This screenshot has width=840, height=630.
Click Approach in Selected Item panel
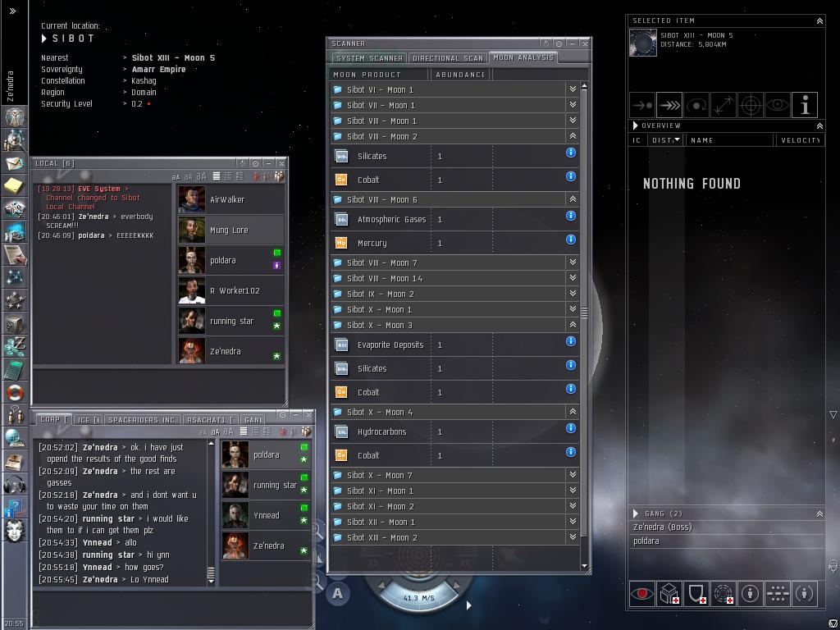(642, 105)
